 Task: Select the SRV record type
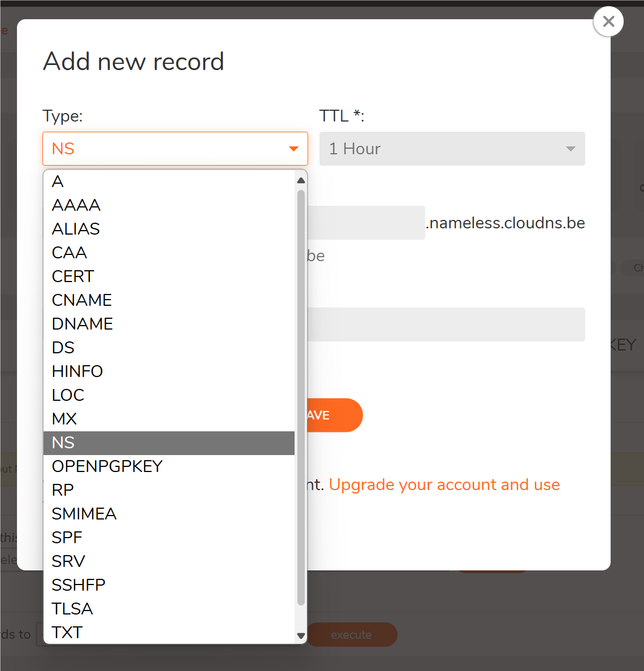(x=169, y=561)
